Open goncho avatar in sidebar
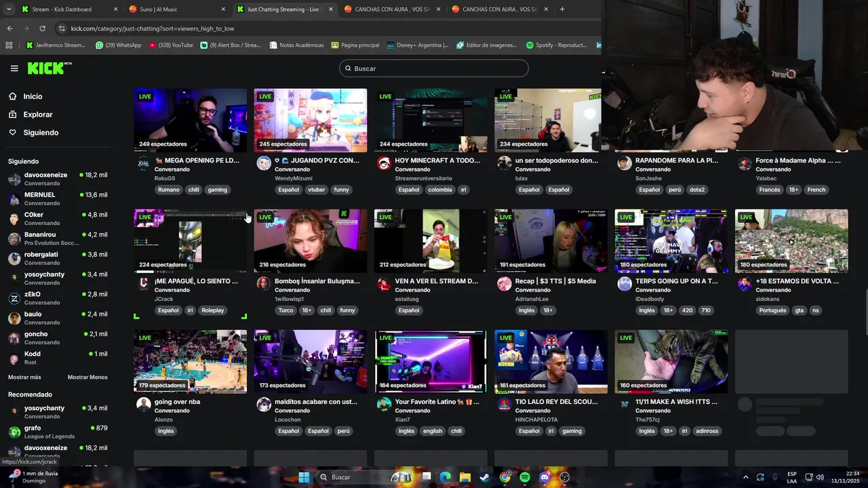 [x=14, y=338]
